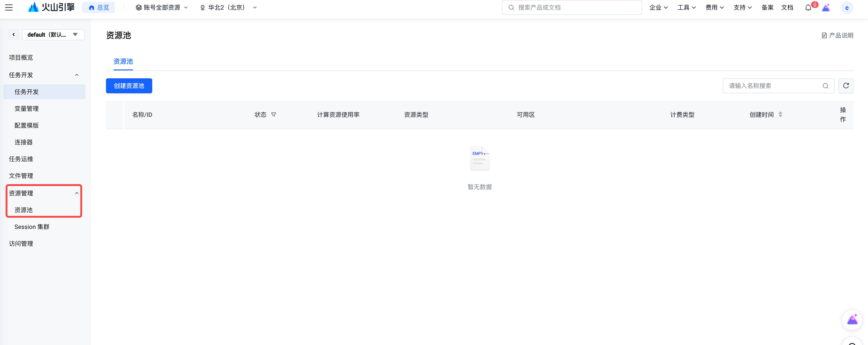Click the sidebar back arrow
Viewport: 868px width, 345px height.
click(14, 35)
